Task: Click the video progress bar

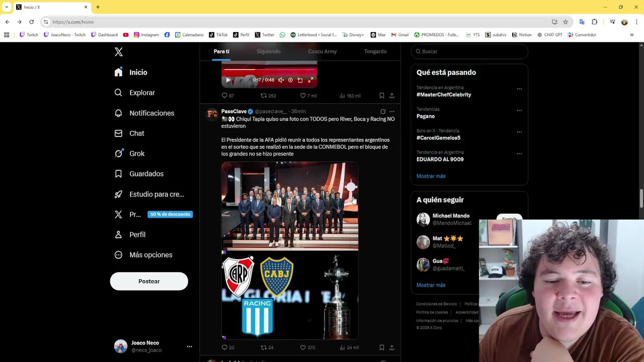Action: [269, 69]
